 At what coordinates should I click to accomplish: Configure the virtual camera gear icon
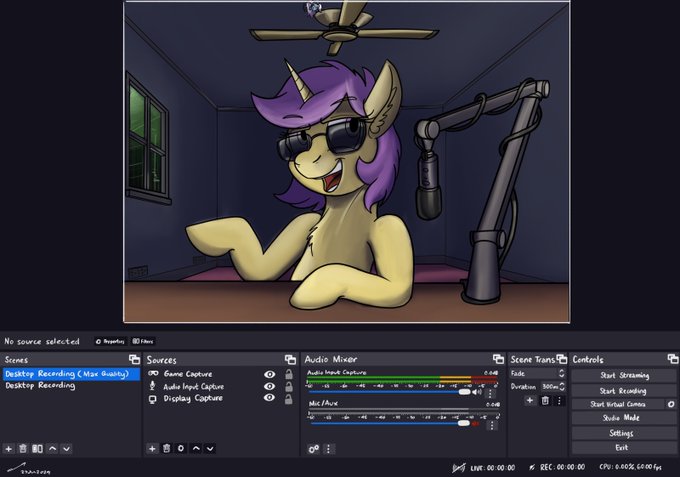(671, 404)
